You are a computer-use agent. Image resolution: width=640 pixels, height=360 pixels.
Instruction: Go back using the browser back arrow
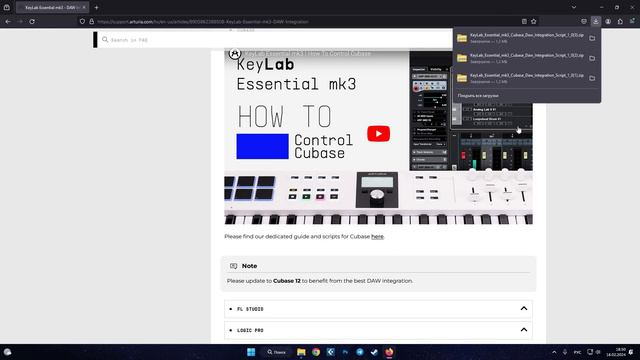(8, 22)
